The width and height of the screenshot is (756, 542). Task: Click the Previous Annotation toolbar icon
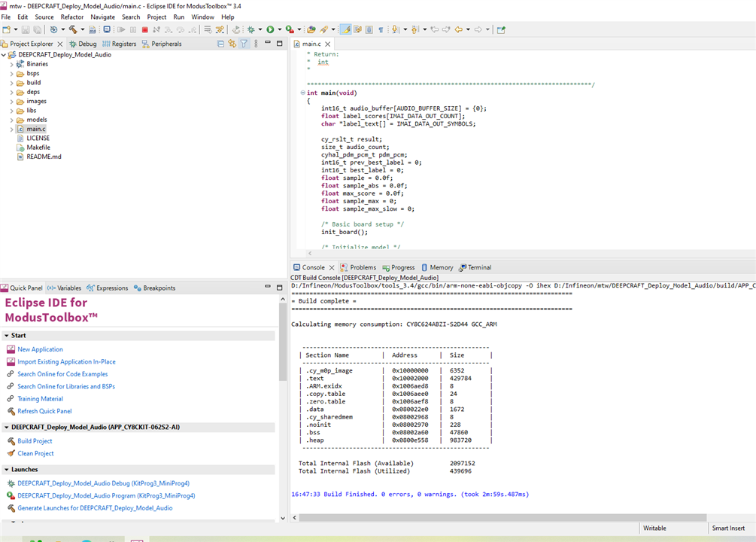(x=415, y=29)
